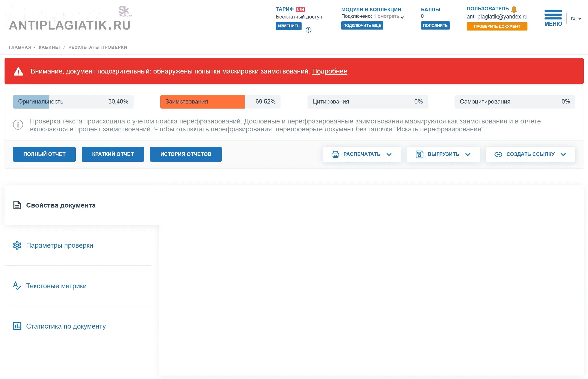This screenshot has height=379, width=588.
Task: Switch to Параметры проверки tab
Action: coord(78,245)
